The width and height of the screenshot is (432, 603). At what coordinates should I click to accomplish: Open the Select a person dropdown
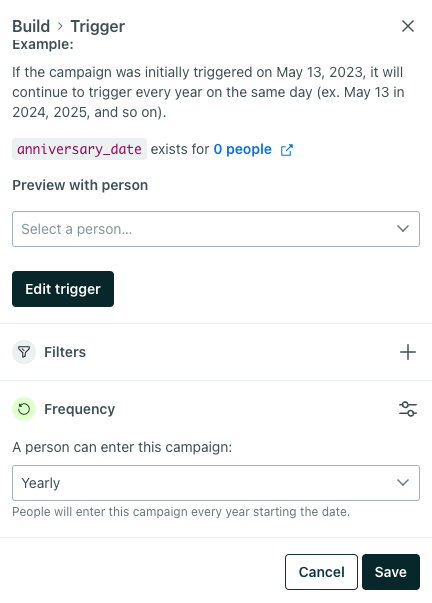point(216,229)
